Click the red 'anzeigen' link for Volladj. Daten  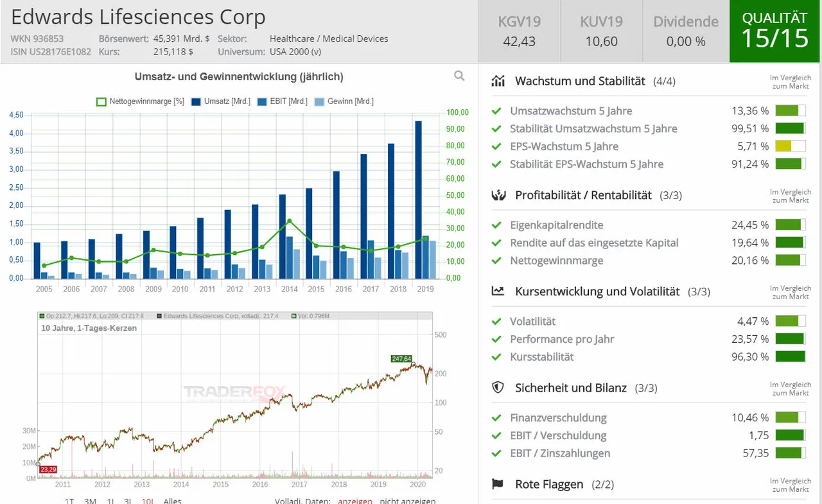pos(355,501)
